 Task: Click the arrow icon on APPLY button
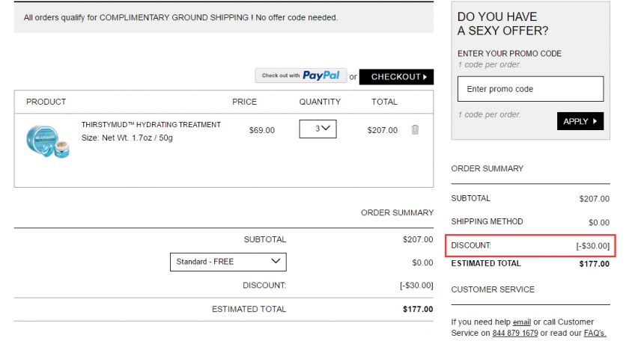pos(595,121)
